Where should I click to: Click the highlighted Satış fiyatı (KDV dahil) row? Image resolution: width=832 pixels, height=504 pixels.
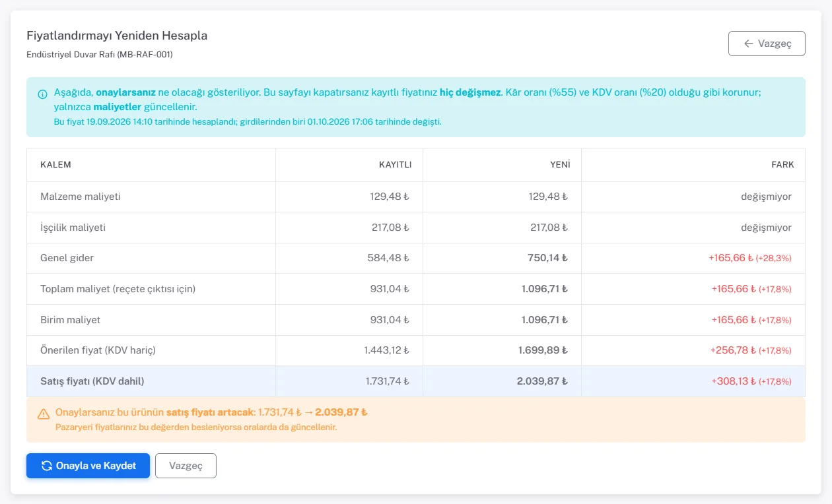click(416, 381)
